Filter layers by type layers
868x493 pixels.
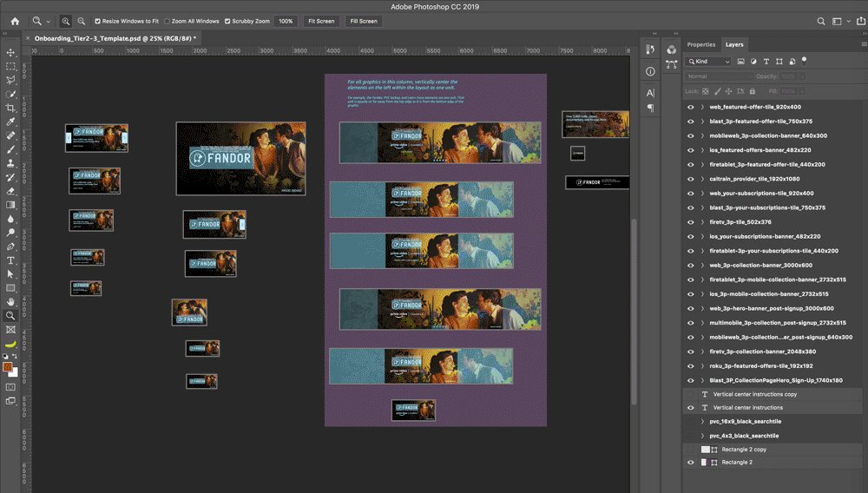click(766, 62)
